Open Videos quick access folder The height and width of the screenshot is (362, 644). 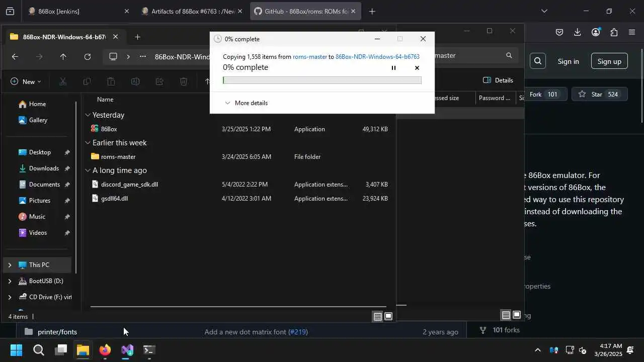38,233
